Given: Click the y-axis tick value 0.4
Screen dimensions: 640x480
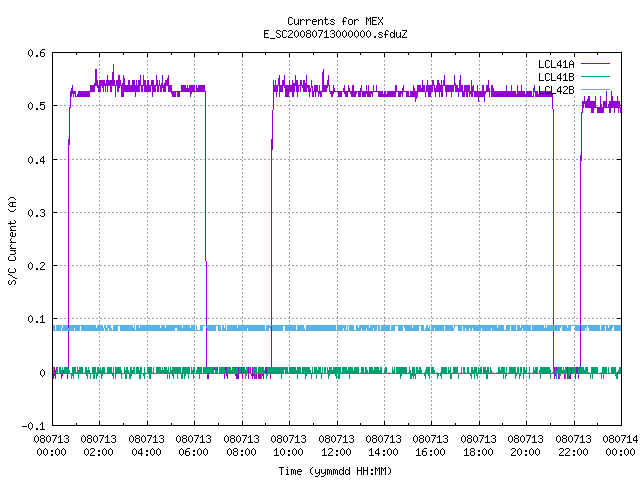Looking at the screenshot, I should pos(36,160).
